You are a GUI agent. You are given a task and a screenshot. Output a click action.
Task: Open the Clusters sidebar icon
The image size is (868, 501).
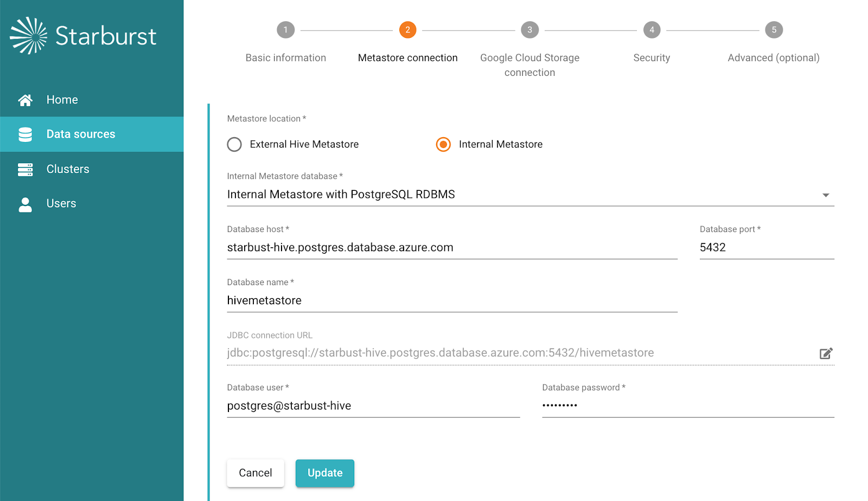click(x=25, y=169)
